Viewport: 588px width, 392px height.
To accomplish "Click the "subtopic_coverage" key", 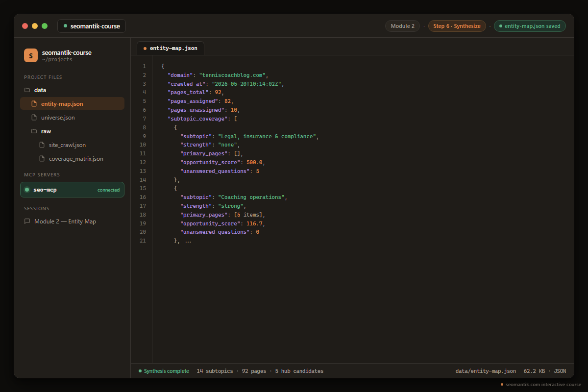I will pyautogui.click(x=198, y=119).
